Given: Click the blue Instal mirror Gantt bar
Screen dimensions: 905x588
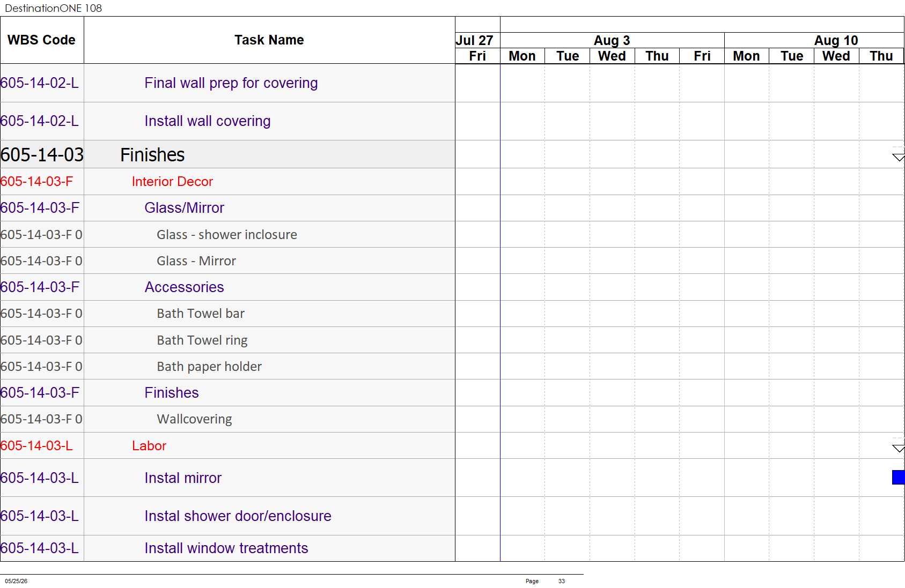Looking at the screenshot, I should (x=898, y=477).
